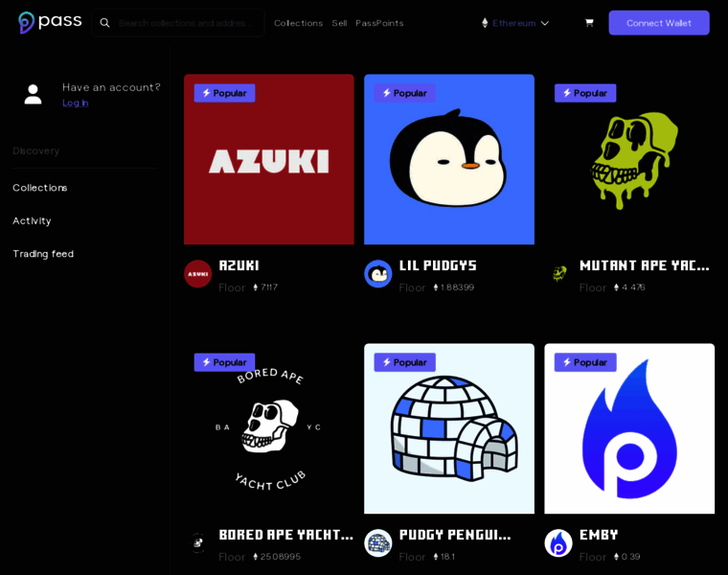This screenshot has width=728, height=575.
Task: Open the Mutant Ape skull thumbnail
Action: 629,159
